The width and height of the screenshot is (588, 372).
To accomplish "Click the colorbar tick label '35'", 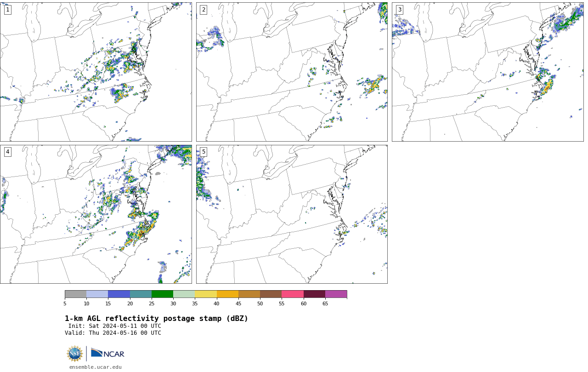I will pos(195,303).
